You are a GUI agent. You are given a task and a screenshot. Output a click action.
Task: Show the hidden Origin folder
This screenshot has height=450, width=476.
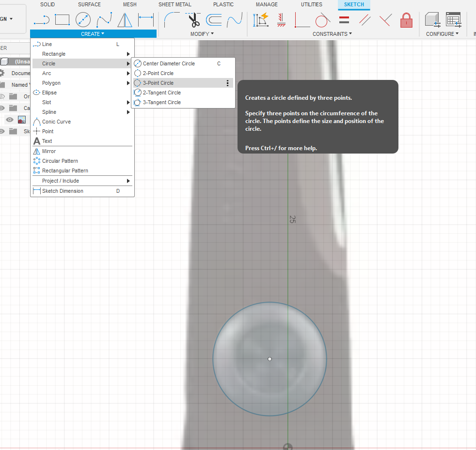pos(2,96)
